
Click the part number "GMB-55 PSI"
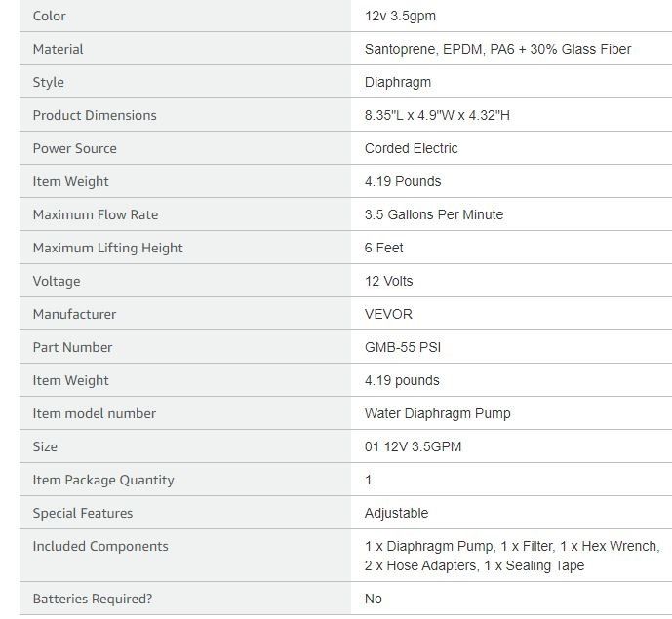(403, 347)
